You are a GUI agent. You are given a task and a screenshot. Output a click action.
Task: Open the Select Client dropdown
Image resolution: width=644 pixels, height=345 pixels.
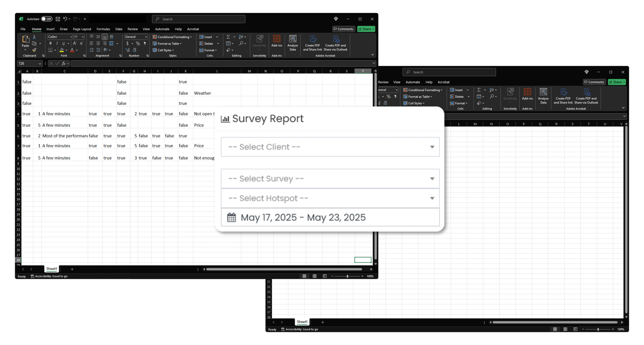[330, 147]
